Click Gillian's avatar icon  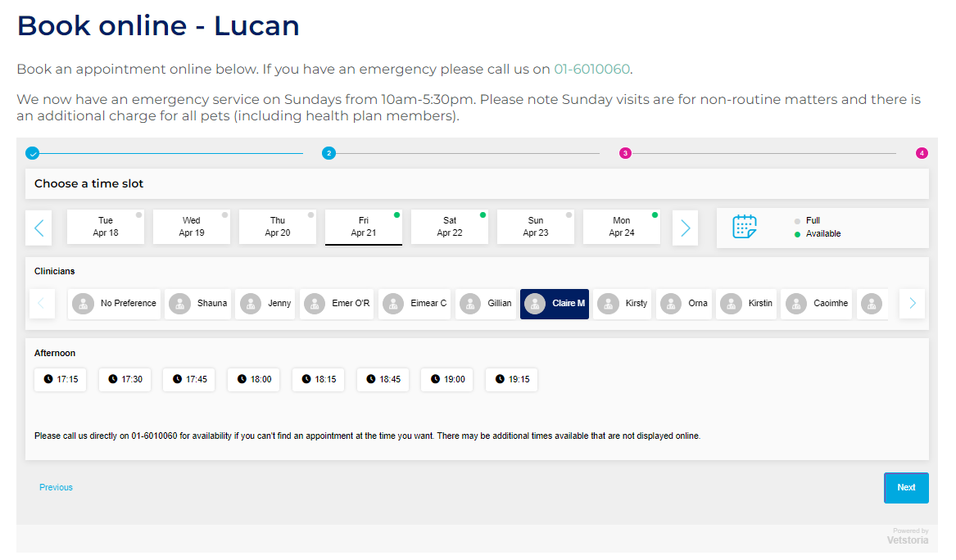pos(471,304)
